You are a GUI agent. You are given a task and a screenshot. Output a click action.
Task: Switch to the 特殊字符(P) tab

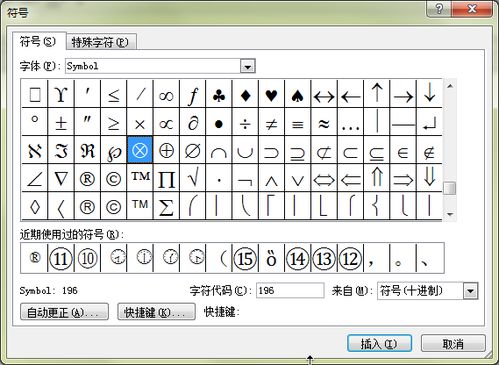pos(101,43)
